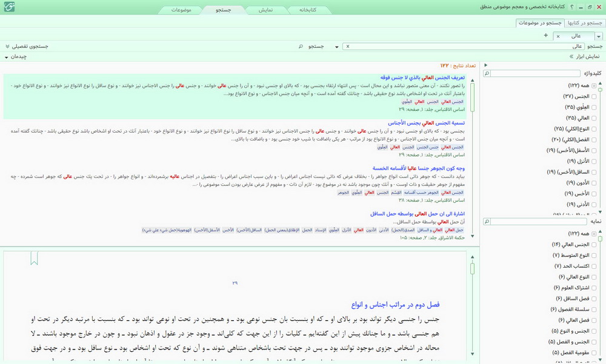606x364 pixels.
Task: Click the تعداد نتایج : ۱۲۲ results count
Action: pyautogui.click(x=458, y=65)
